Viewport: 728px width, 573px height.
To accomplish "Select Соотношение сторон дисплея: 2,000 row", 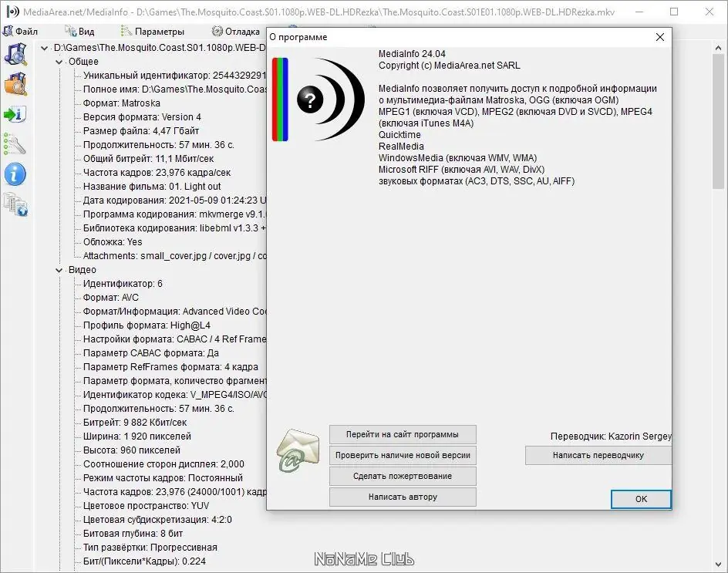I will pyautogui.click(x=163, y=464).
